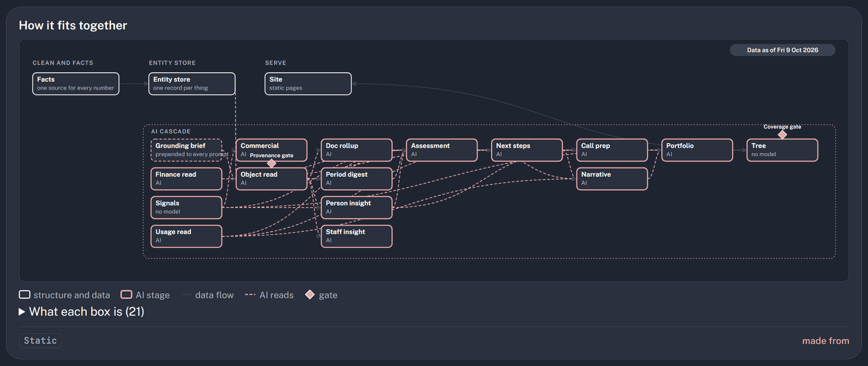Select the Assessment AI node

click(x=442, y=150)
